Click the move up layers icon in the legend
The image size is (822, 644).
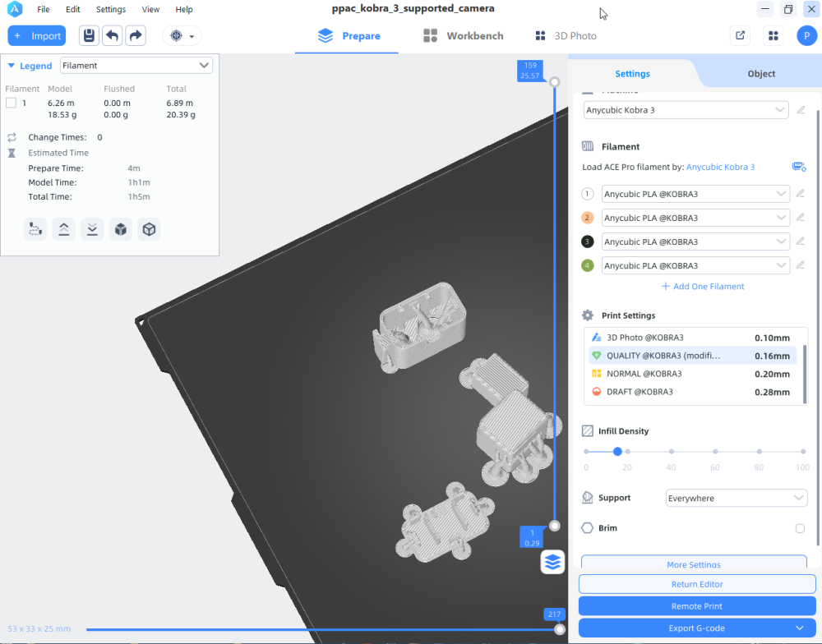tap(64, 229)
